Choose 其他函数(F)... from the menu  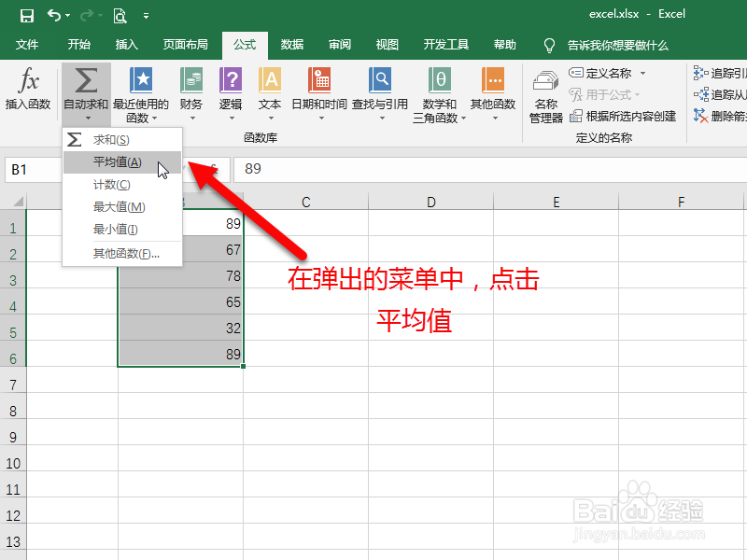(122, 253)
